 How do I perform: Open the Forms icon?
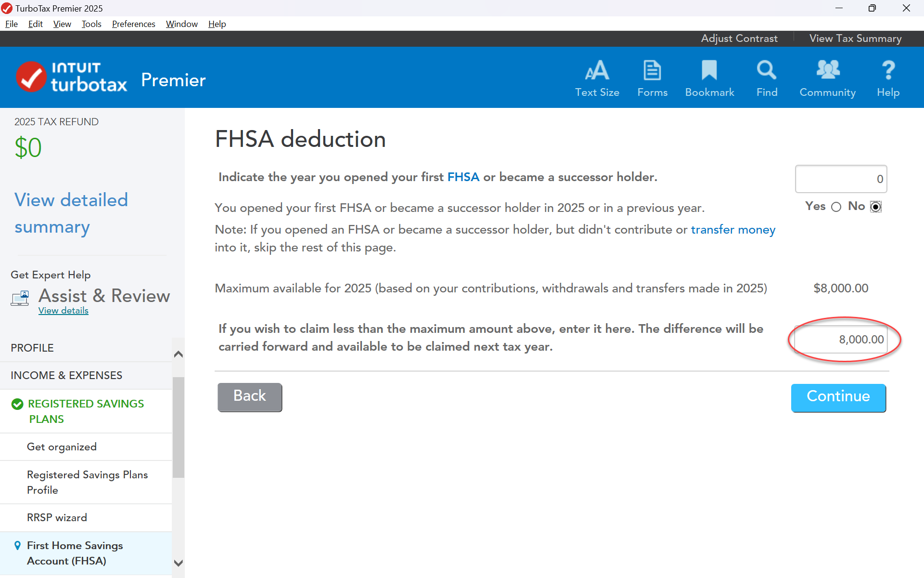652,71
